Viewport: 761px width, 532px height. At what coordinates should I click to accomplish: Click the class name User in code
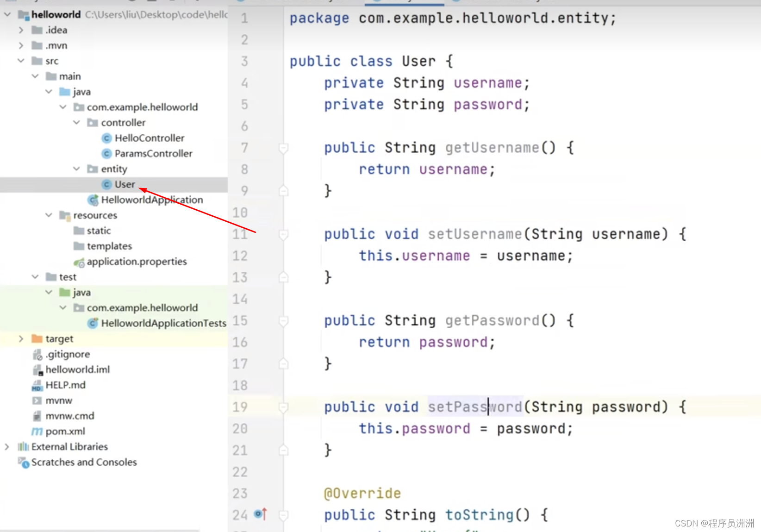[x=418, y=61]
